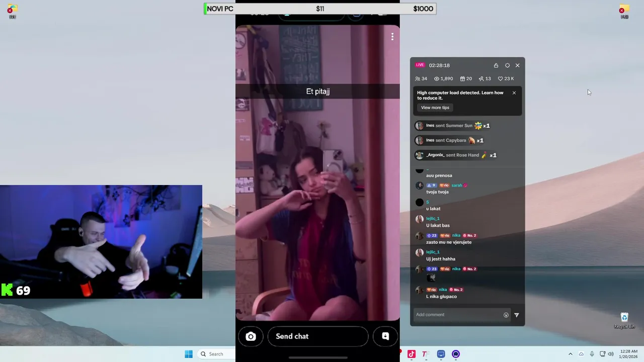Screen dimensions: 644x362
Task: Select Ines sent Capybara notification
Action: (x=450, y=140)
